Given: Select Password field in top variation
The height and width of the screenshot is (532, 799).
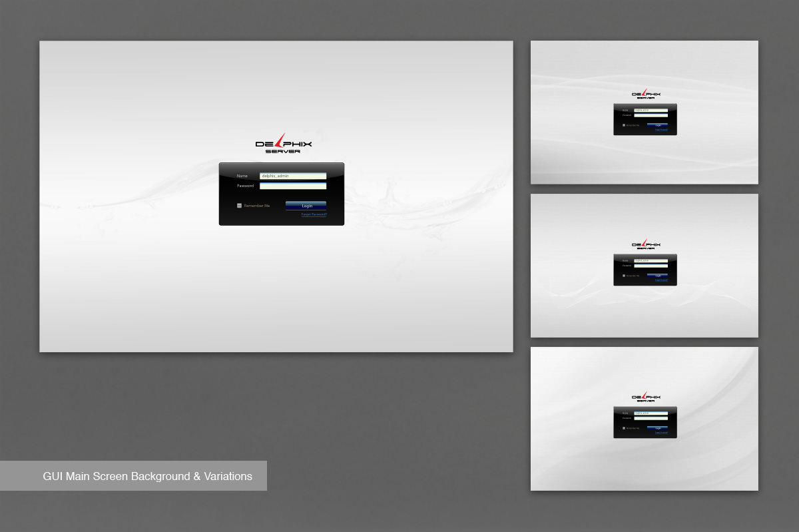Looking at the screenshot, I should click(651, 115).
